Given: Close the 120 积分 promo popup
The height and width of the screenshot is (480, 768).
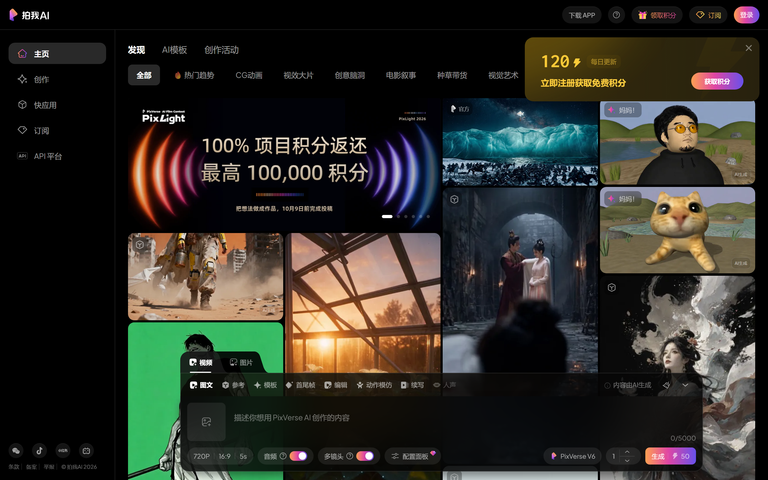Looking at the screenshot, I should pos(748,48).
